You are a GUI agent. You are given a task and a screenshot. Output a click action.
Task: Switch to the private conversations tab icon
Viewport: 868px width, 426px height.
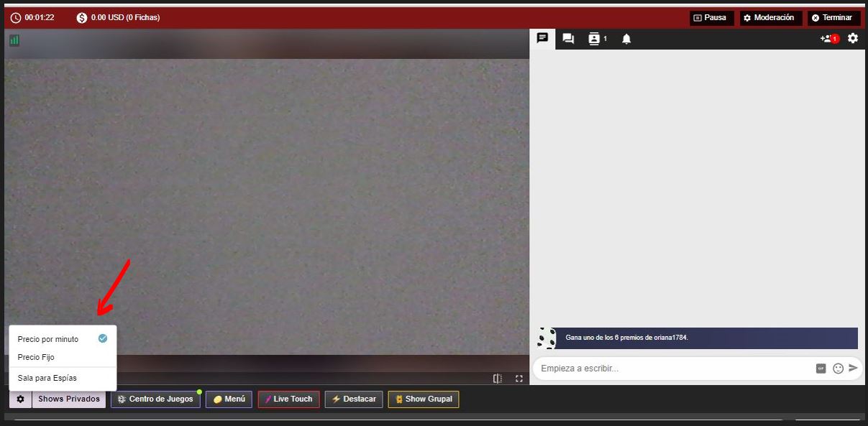(x=568, y=39)
